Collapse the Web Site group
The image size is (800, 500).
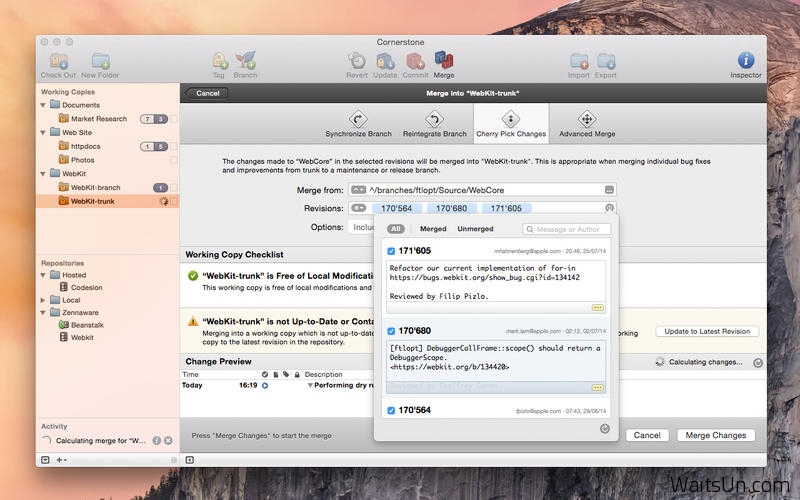tap(43, 133)
